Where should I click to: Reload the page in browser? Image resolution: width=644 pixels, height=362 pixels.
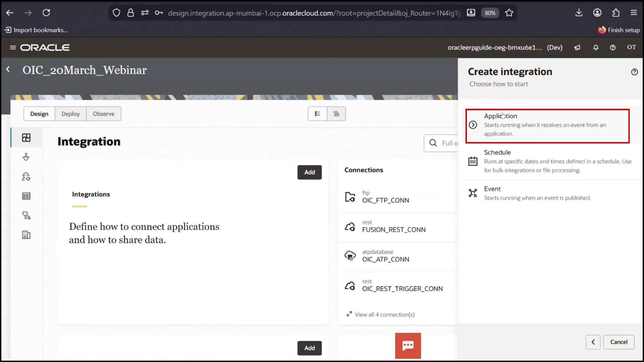(46, 13)
